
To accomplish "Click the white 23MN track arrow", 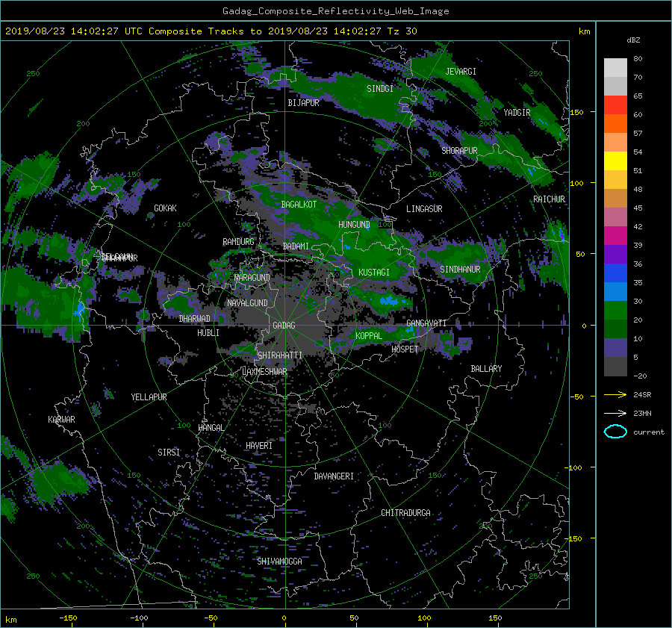I will click(615, 413).
